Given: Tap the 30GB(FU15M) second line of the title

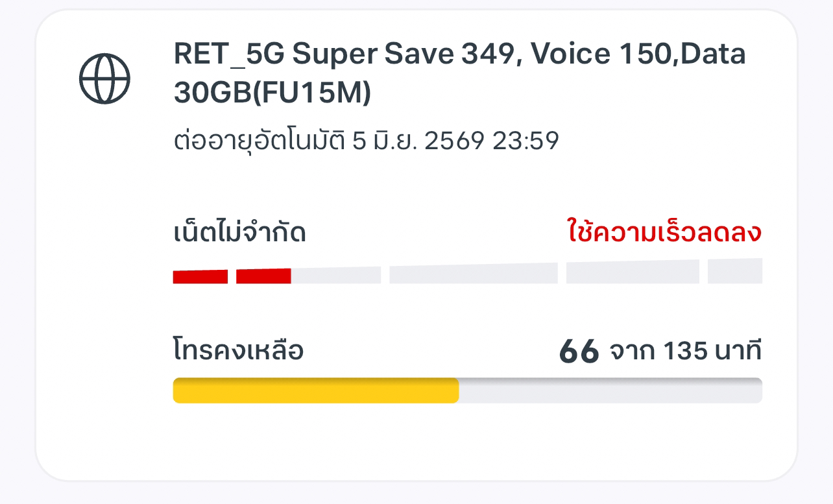Looking at the screenshot, I should tap(272, 93).
